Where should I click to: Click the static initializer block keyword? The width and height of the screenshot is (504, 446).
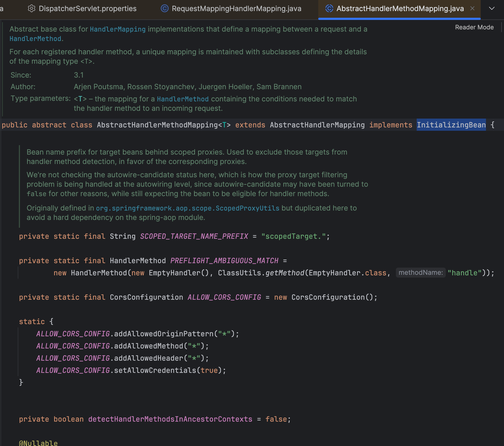[x=32, y=322]
